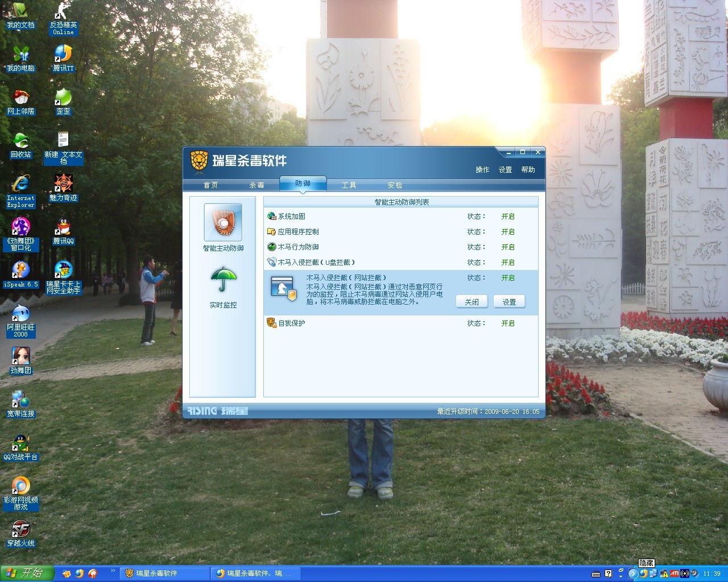Click the Rising lion logo in title bar
Image resolution: width=728 pixels, height=582 pixels.
(x=199, y=161)
